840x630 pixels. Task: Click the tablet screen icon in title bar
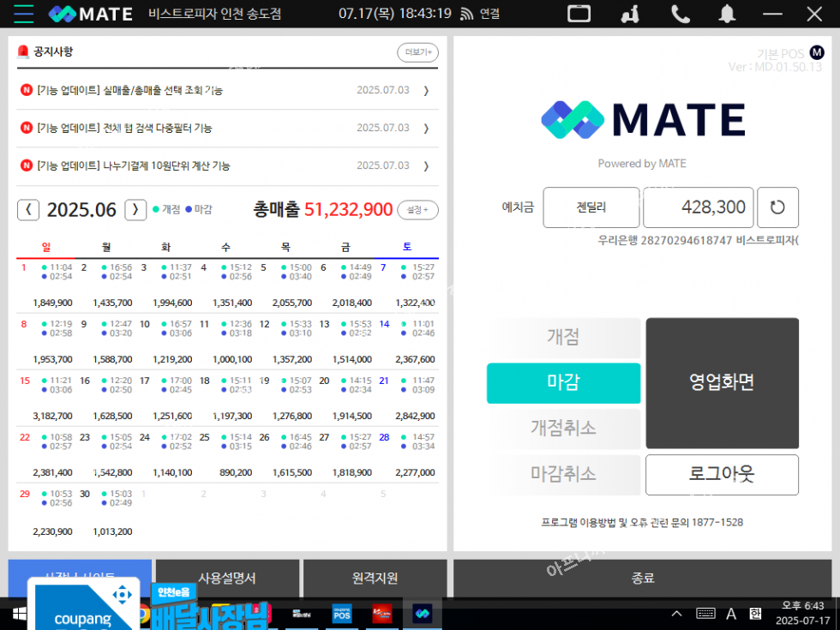[579, 14]
